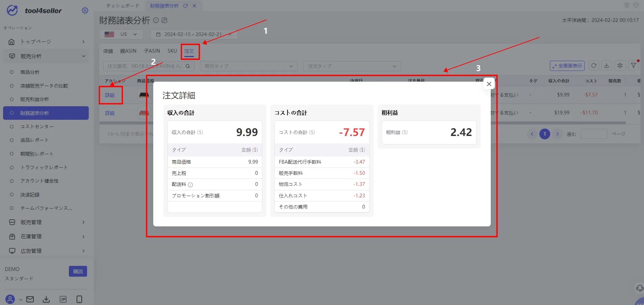
Task: Click the info icon next to 配送料
Action: 190,185
